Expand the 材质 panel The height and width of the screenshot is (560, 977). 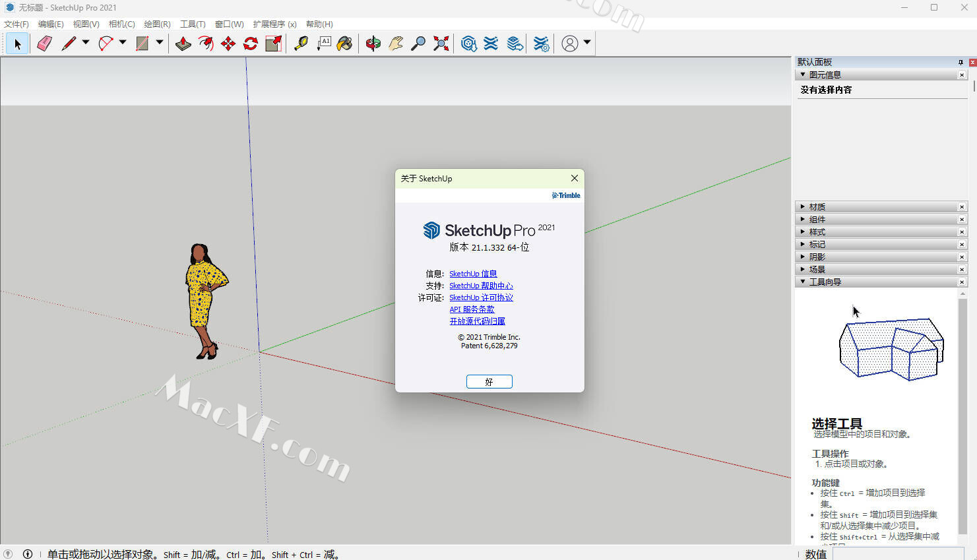tap(817, 207)
